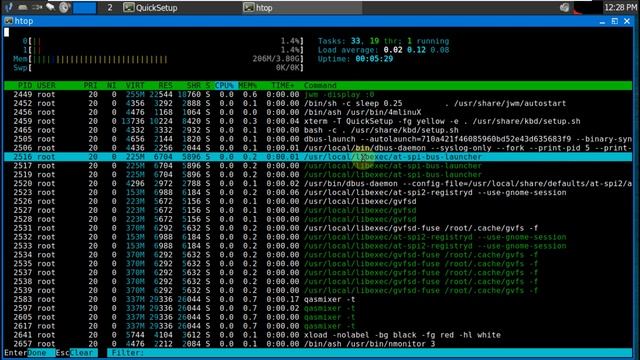This screenshot has width=640, height=360.
Task: Open the start menu icon in the taskbar
Action: (9, 7)
